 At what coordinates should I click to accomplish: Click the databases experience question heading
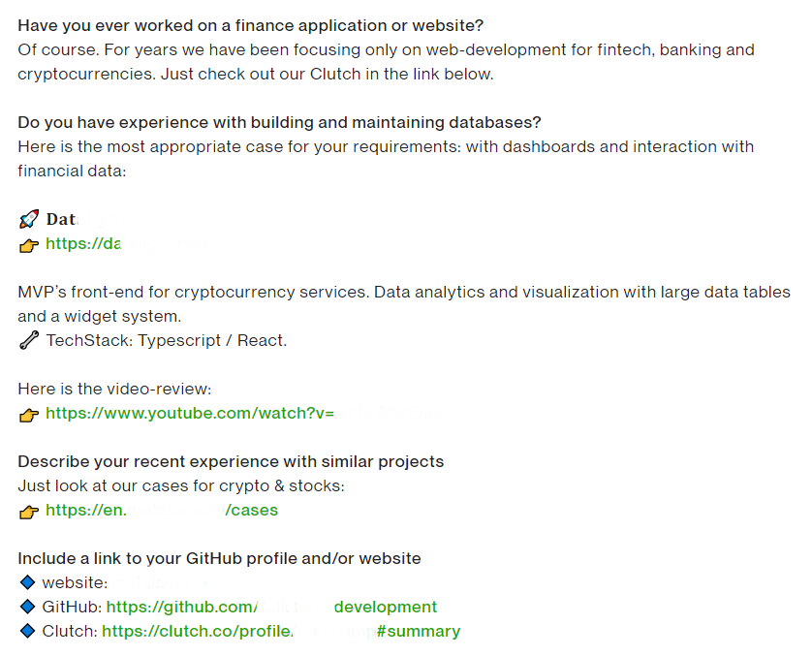[x=279, y=122]
